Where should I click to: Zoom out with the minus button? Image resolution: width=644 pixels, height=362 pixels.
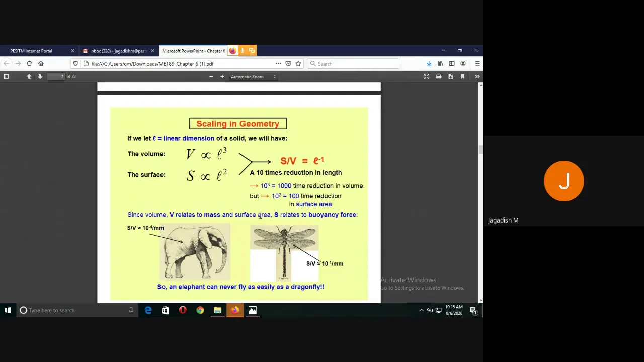[x=211, y=76]
